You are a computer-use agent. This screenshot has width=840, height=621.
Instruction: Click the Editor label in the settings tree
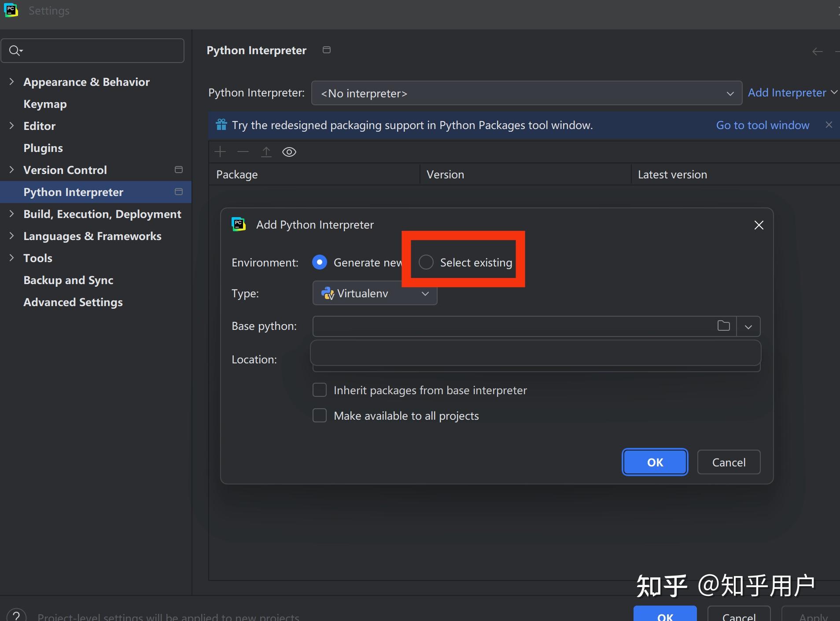click(x=40, y=126)
